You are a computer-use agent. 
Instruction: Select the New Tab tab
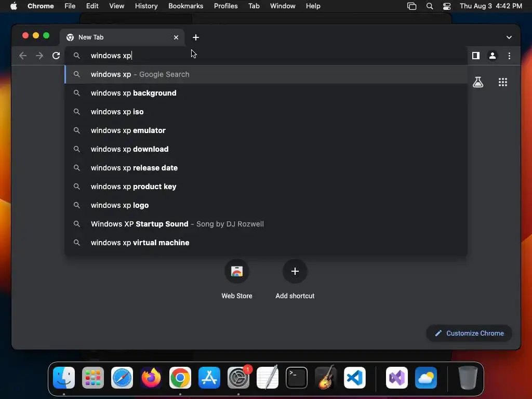[x=123, y=37]
